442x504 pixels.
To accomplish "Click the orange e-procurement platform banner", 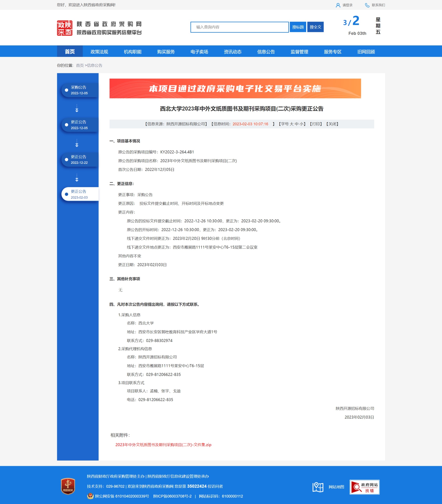I will click(235, 89).
